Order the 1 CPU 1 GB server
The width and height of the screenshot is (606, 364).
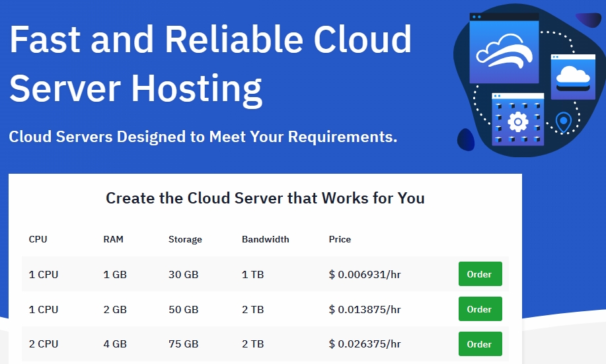tap(480, 274)
